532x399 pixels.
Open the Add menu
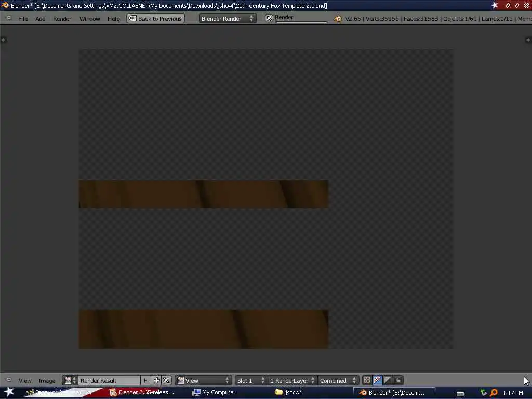[40, 19]
